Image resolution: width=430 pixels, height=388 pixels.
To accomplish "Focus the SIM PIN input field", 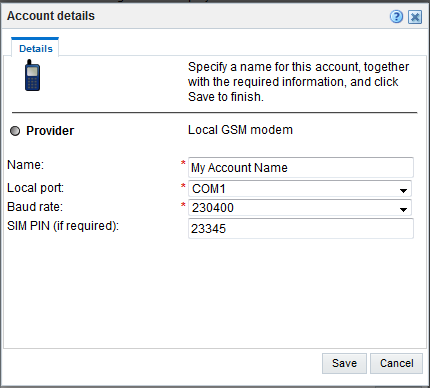I will pos(301,228).
